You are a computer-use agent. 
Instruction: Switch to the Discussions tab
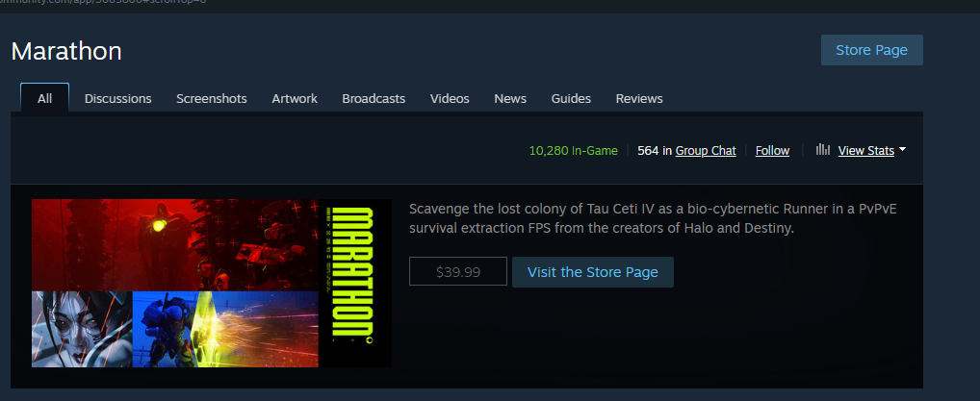pos(118,99)
